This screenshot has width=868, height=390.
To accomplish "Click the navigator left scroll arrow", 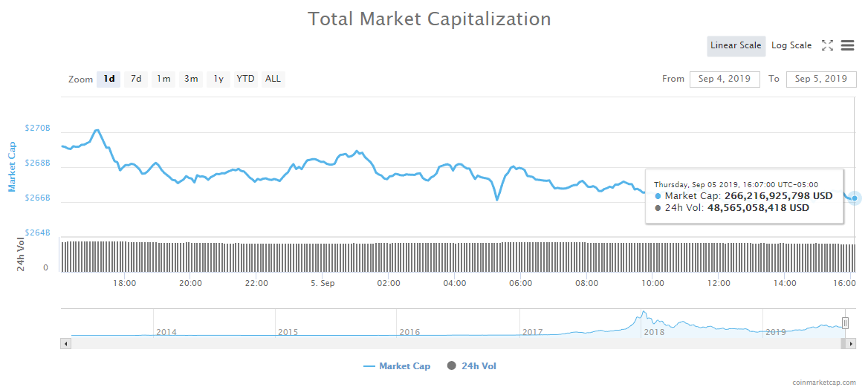I will [x=65, y=343].
